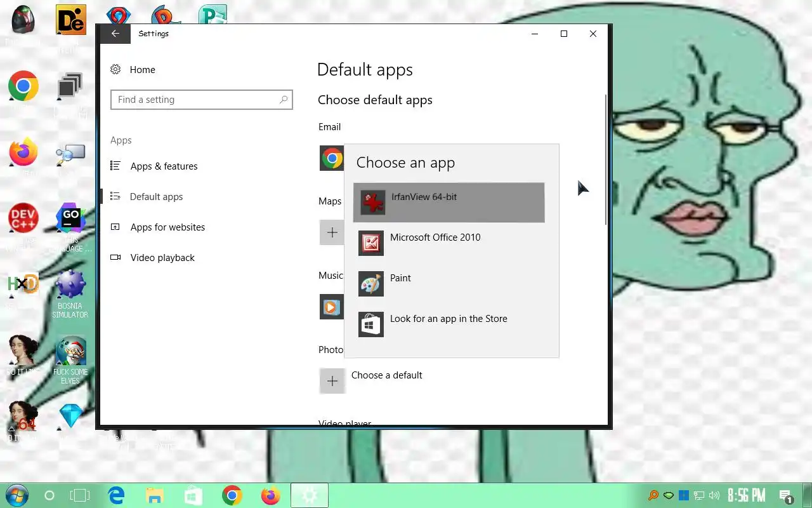
Task: Click the Microsoft Office 2010 picture icon
Action: 370,243
